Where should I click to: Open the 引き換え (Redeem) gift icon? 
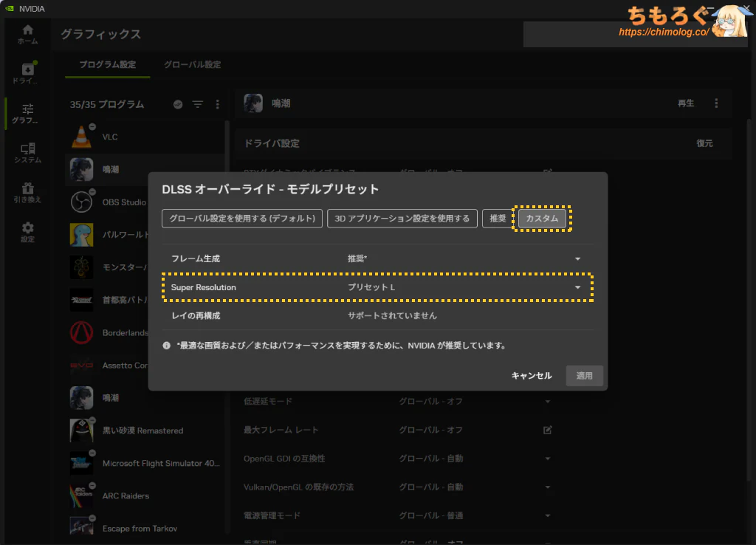pos(27,193)
